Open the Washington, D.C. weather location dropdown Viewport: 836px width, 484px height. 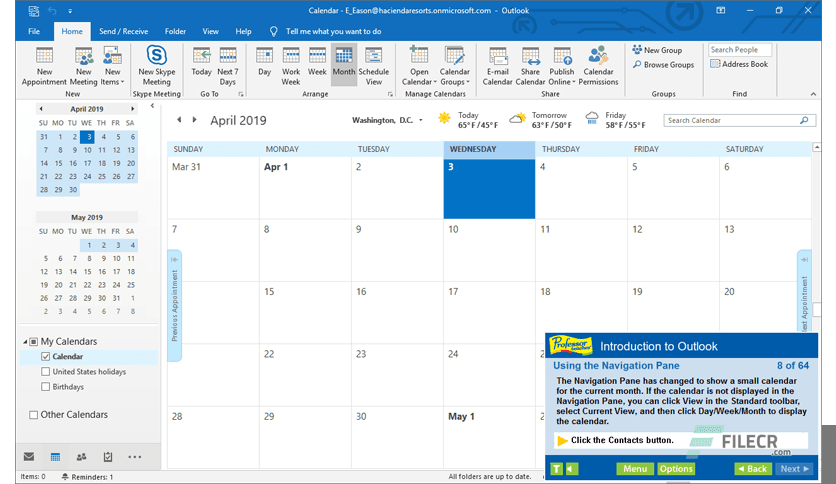[x=421, y=120]
